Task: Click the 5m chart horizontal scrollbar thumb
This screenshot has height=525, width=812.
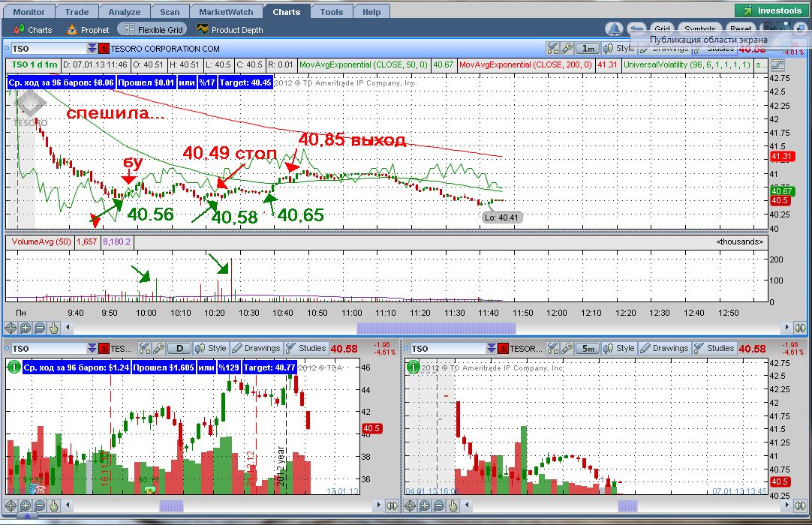Action: pyautogui.click(x=627, y=505)
